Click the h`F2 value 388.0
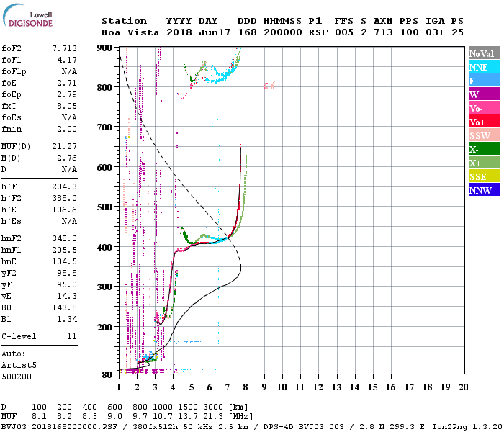The width and height of the screenshot is (504, 432). pyautogui.click(x=65, y=198)
